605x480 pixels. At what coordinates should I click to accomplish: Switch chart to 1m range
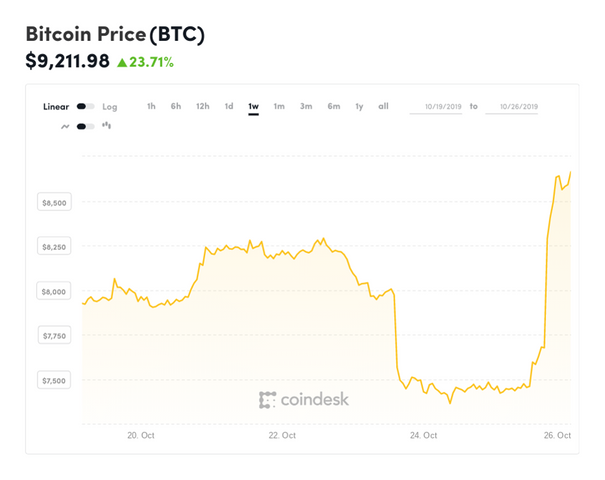coord(279,106)
